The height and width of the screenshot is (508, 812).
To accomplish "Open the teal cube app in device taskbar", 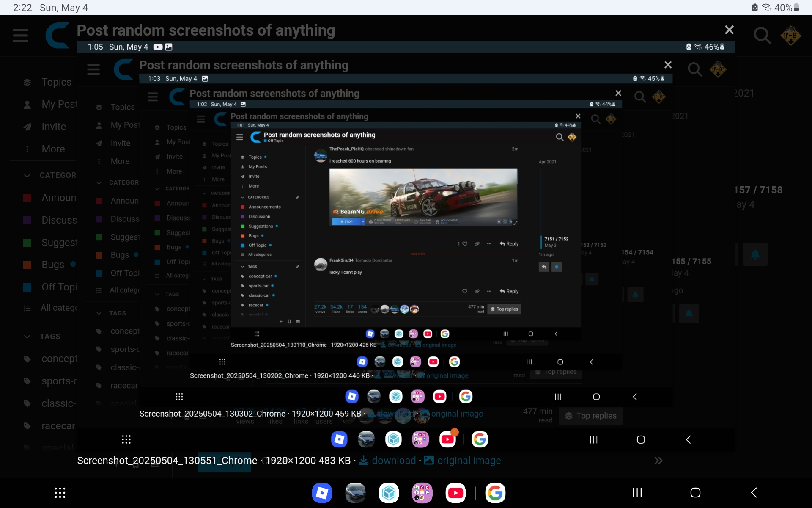I will coord(389,493).
